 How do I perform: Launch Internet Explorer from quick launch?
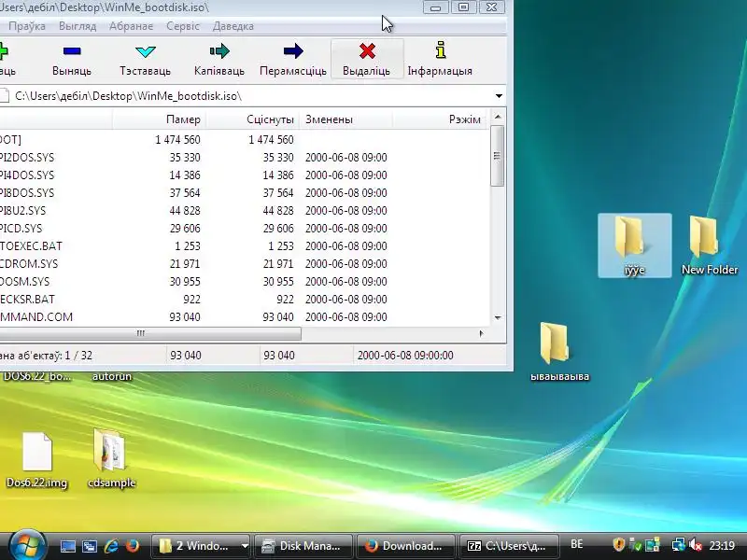click(x=111, y=546)
